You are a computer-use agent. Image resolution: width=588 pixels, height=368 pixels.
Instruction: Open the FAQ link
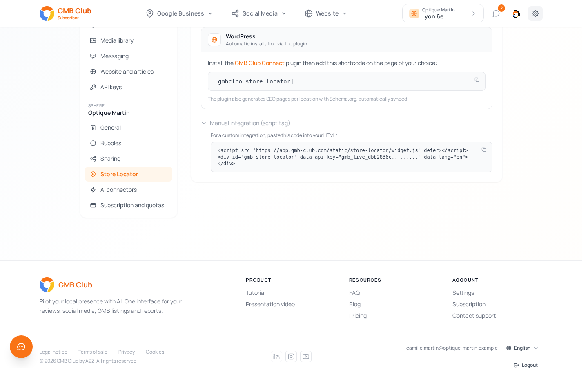(x=354, y=293)
